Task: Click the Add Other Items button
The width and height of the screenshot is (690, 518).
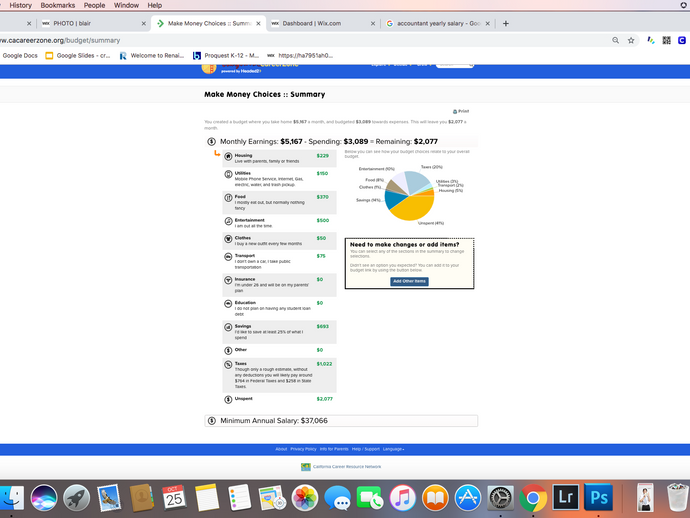Action: (x=409, y=281)
